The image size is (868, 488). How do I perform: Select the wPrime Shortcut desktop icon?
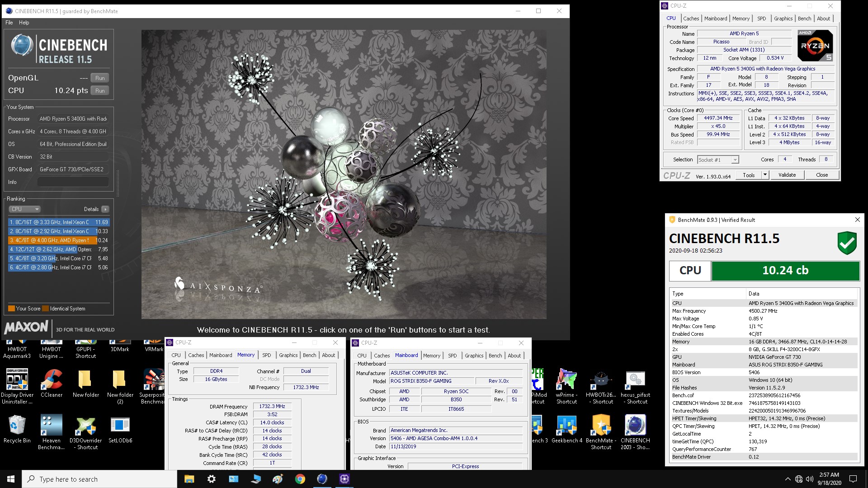[x=566, y=386]
